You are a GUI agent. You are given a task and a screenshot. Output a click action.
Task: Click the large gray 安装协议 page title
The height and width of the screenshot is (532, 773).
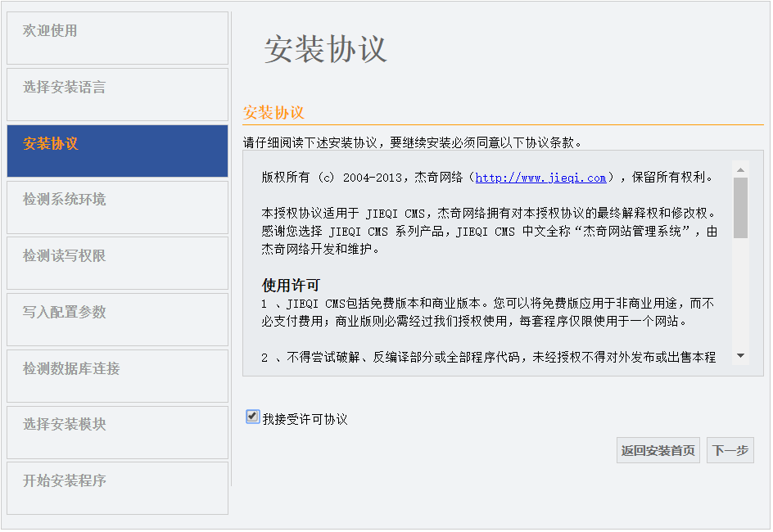coord(325,50)
